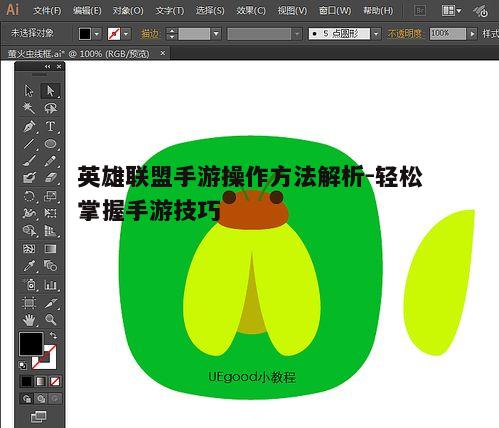Select the Pen tool

coord(29,126)
